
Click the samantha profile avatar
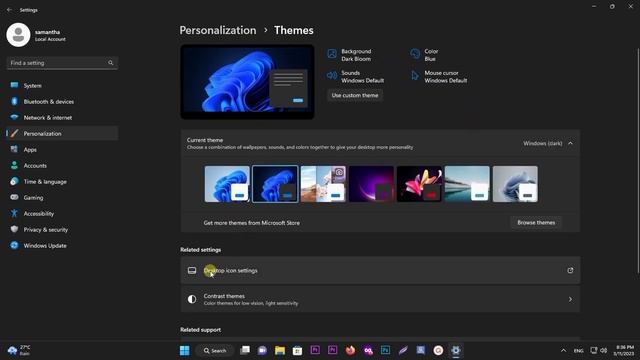(x=18, y=35)
